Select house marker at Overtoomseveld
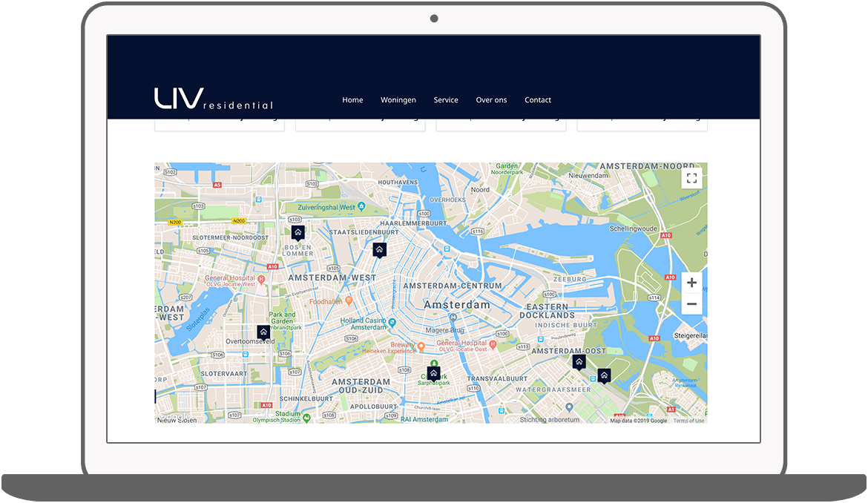 (263, 332)
